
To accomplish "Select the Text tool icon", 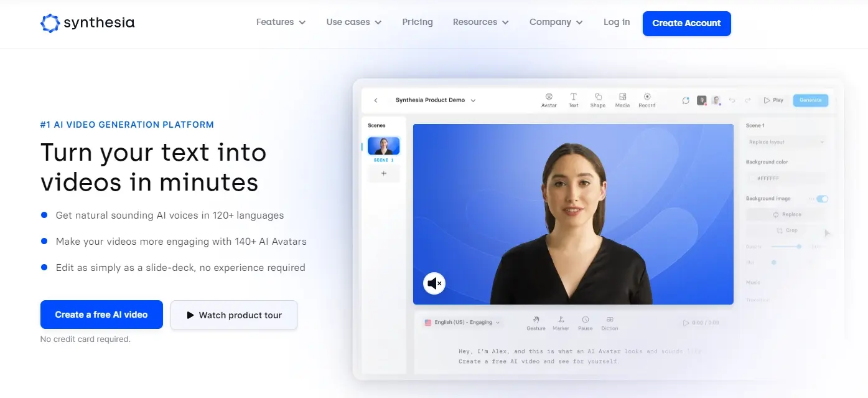I will (x=573, y=97).
